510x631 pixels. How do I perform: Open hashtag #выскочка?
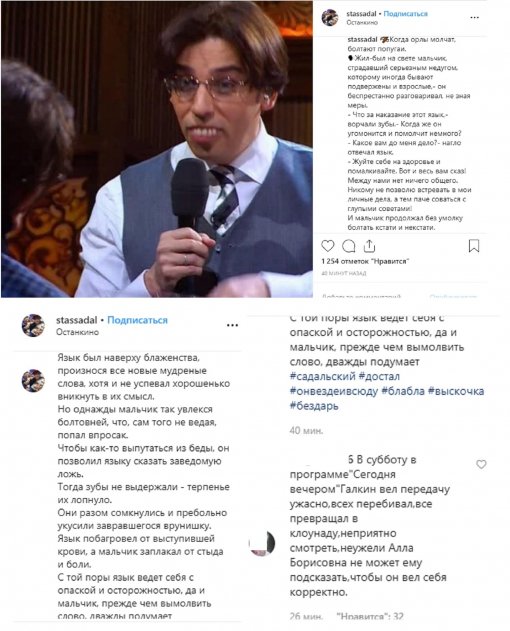coord(456,391)
